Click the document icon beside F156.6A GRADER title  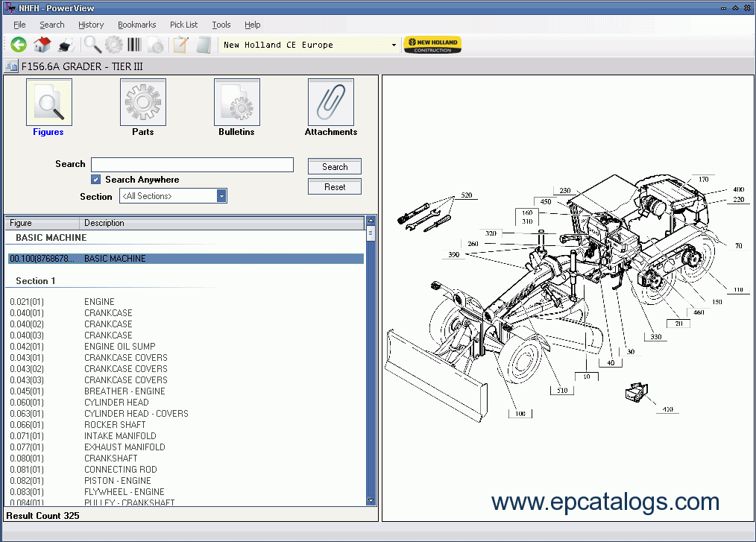pos(11,66)
